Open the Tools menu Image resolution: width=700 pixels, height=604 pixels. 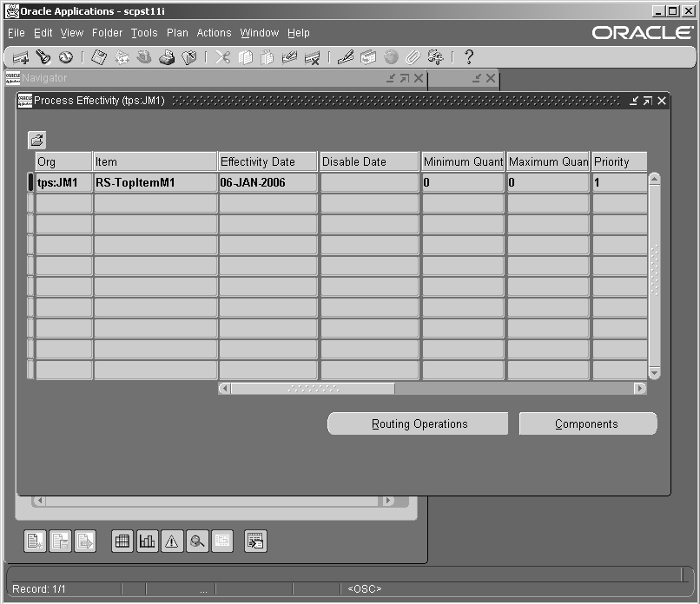144,33
